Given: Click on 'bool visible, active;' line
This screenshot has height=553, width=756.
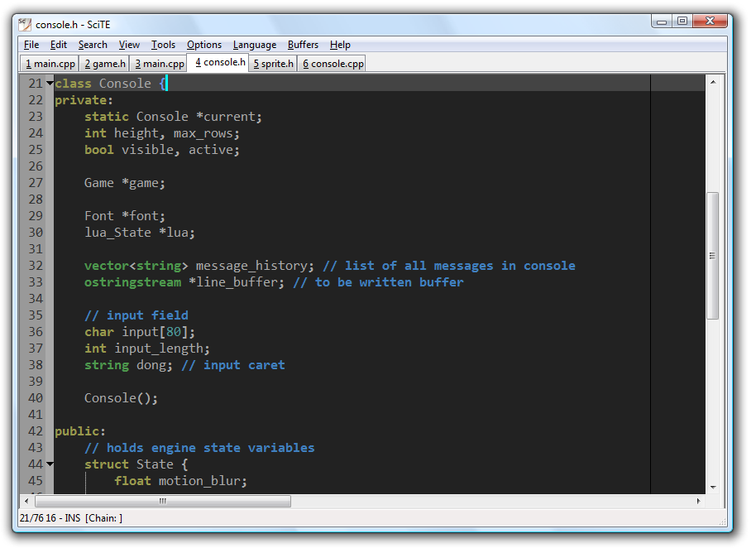Looking at the screenshot, I should (162, 150).
